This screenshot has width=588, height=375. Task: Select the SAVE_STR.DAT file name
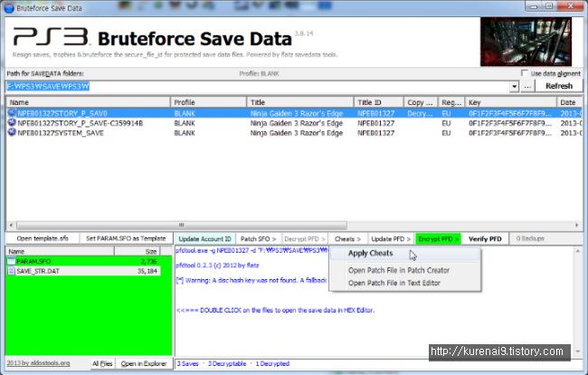[x=38, y=271]
